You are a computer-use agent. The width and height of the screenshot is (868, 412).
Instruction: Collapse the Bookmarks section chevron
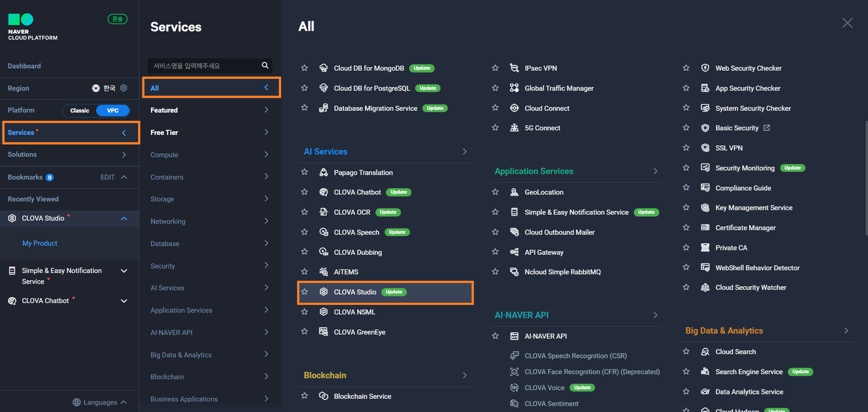124,177
